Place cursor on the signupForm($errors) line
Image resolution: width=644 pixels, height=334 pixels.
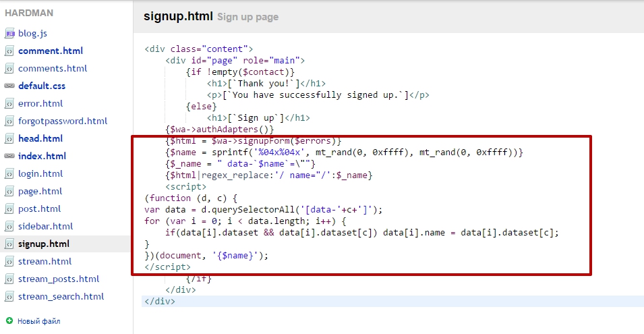254,141
